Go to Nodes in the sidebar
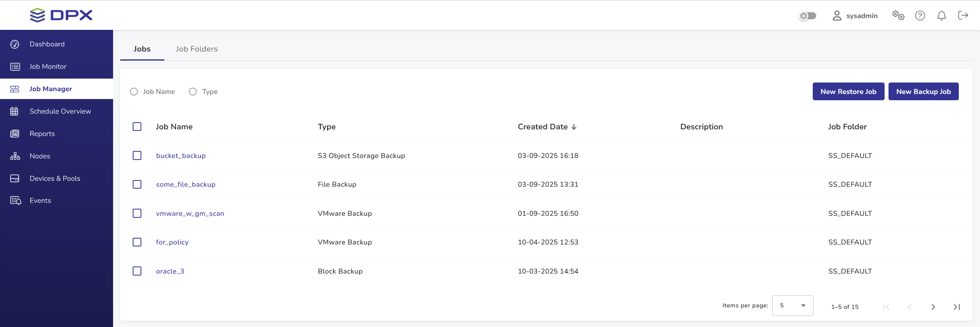 [40, 156]
